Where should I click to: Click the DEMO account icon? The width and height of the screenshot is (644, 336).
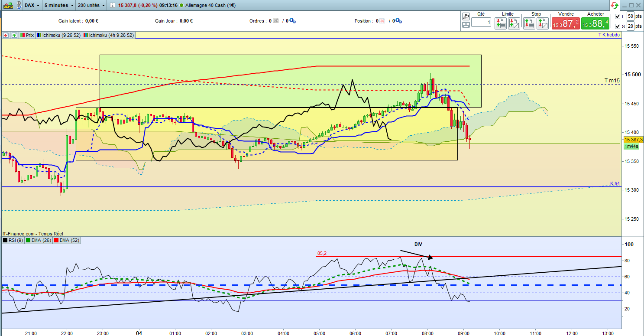coord(8,5)
